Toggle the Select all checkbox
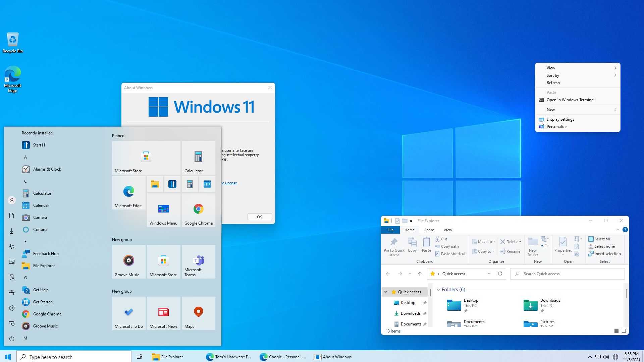The height and width of the screenshot is (362, 644). pos(600,239)
